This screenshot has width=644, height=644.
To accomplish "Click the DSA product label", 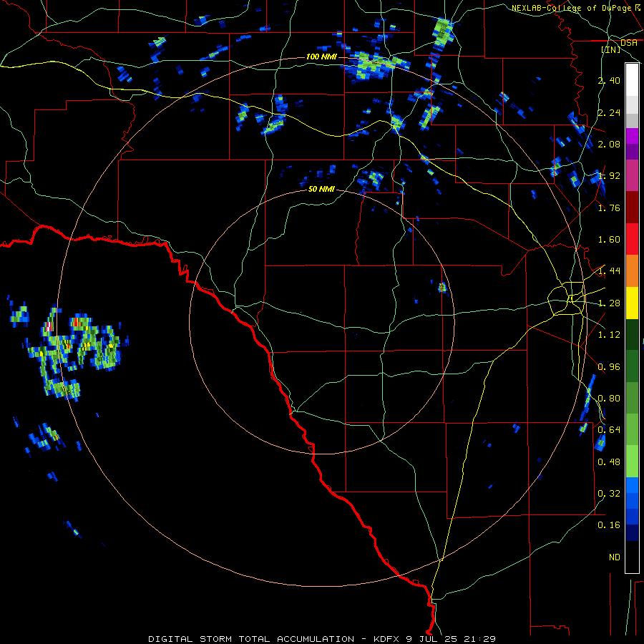I will (x=628, y=43).
